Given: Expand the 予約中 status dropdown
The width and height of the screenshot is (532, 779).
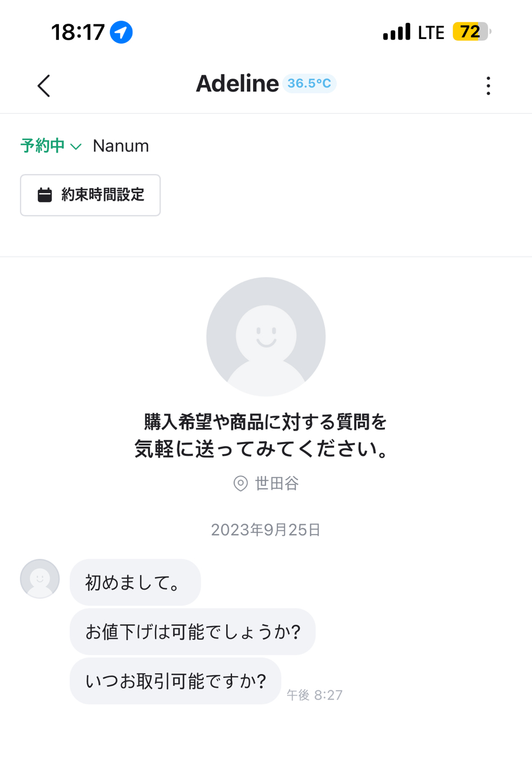Looking at the screenshot, I should [51, 146].
